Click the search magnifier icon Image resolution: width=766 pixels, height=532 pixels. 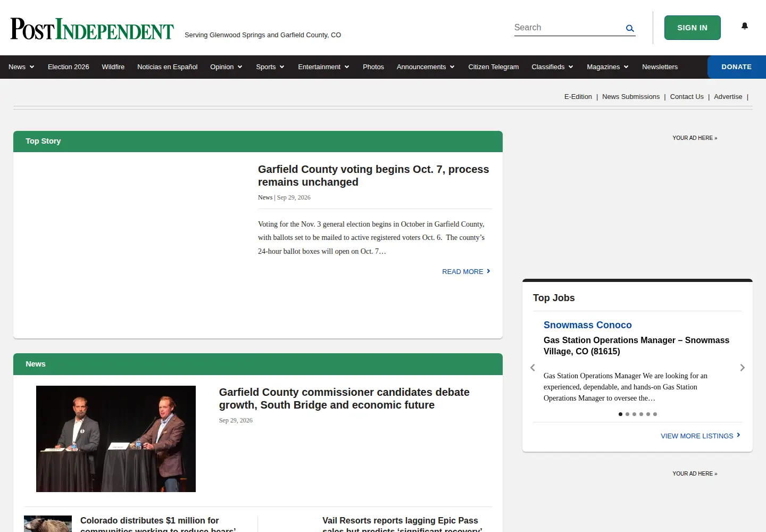[630, 28]
